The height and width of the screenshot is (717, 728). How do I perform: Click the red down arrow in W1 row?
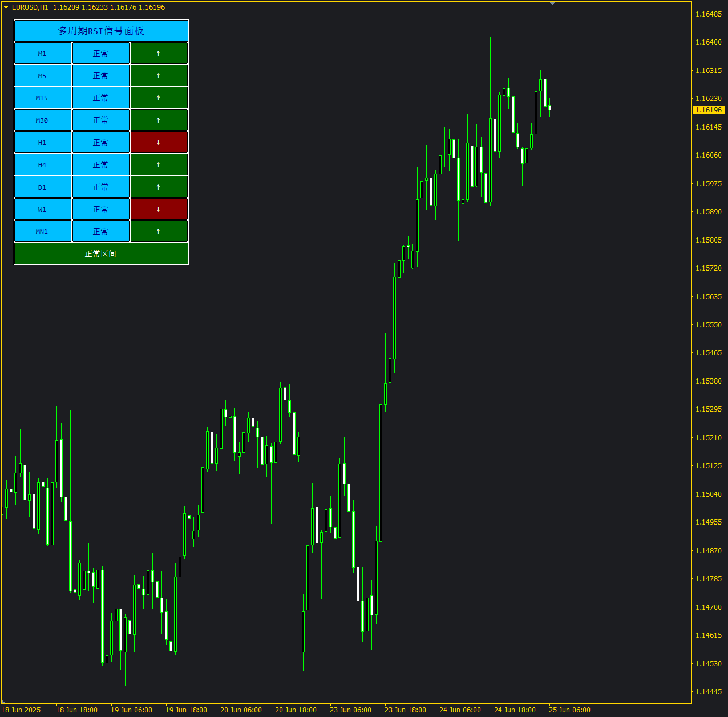coord(159,209)
